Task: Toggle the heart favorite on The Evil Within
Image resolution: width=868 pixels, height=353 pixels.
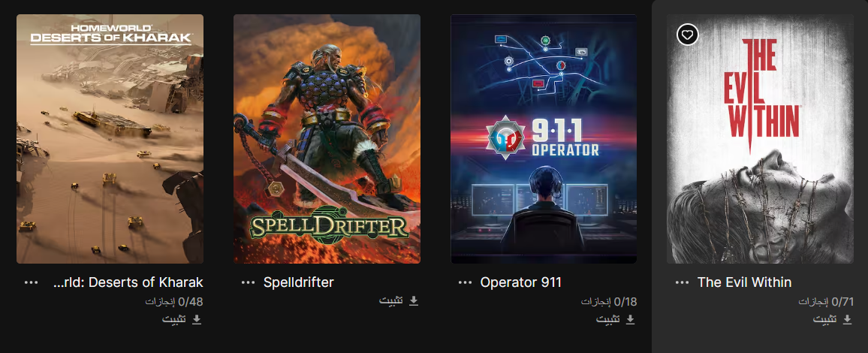Action: pos(687,35)
